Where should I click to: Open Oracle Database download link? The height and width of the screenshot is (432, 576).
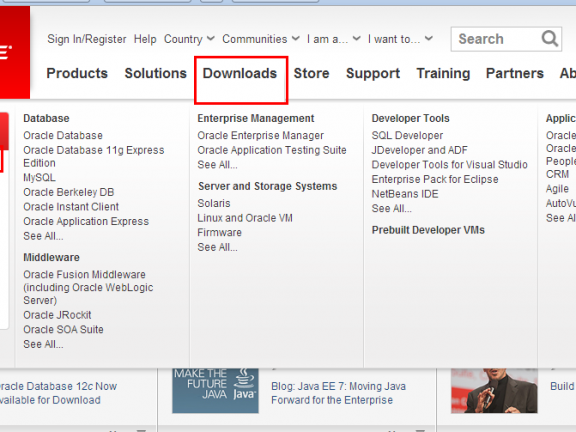[63, 136]
